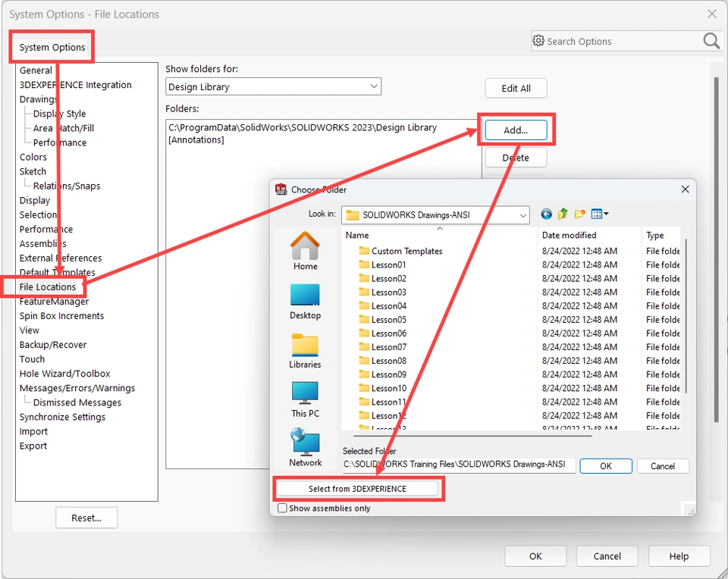Click Cancel in System Options dialog
Viewport: 728px width, 579px height.
click(x=607, y=556)
